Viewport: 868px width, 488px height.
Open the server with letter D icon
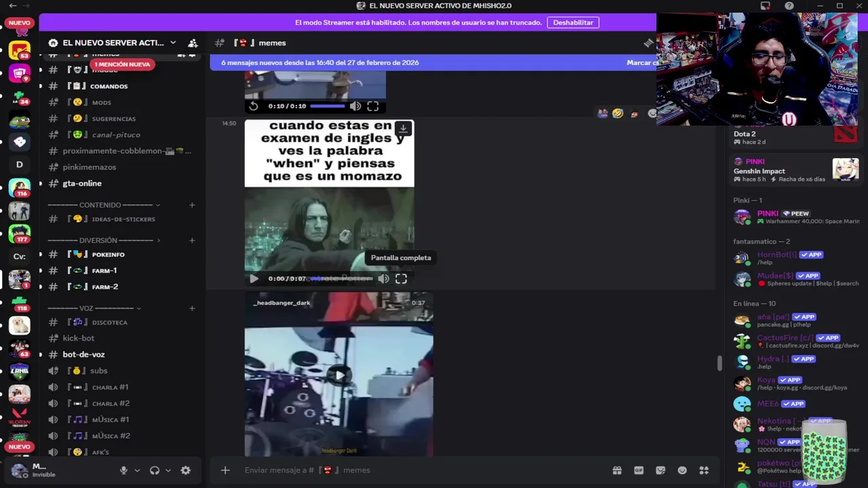(20, 164)
